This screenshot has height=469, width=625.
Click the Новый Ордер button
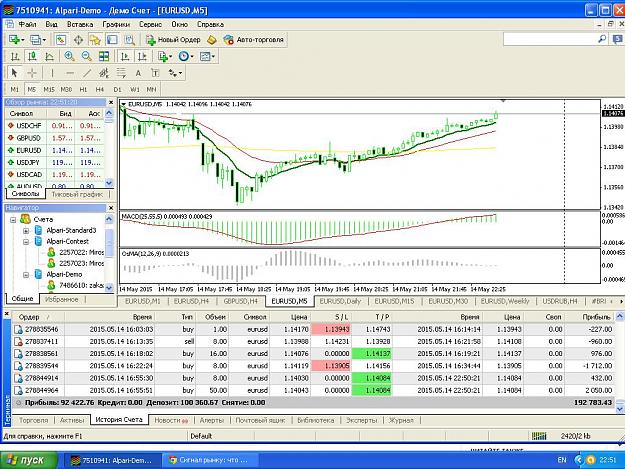(x=173, y=39)
